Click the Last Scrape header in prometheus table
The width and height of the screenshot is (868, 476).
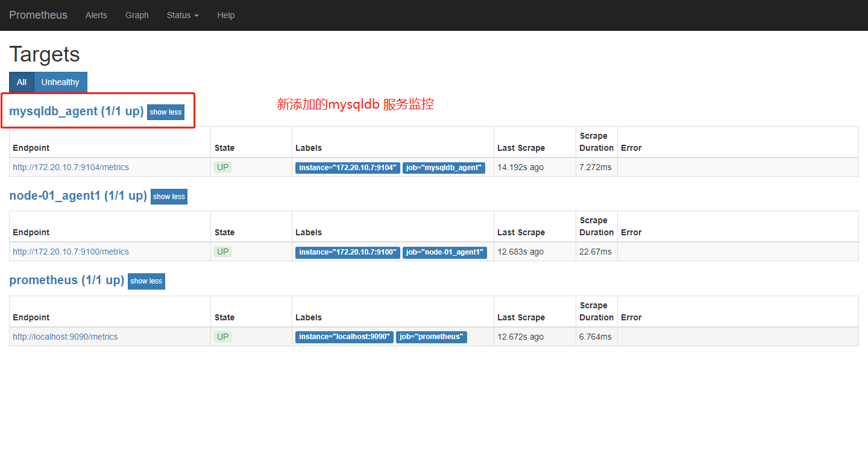tap(521, 317)
